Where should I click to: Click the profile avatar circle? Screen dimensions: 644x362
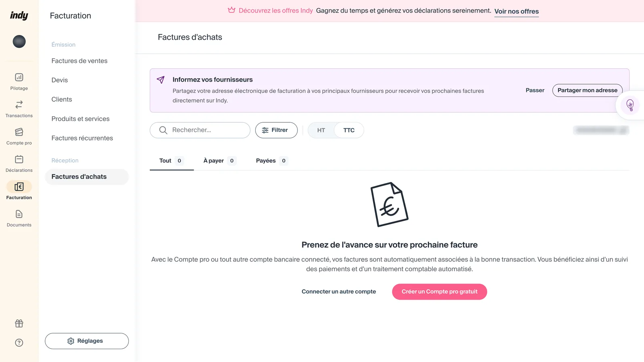coord(19,41)
